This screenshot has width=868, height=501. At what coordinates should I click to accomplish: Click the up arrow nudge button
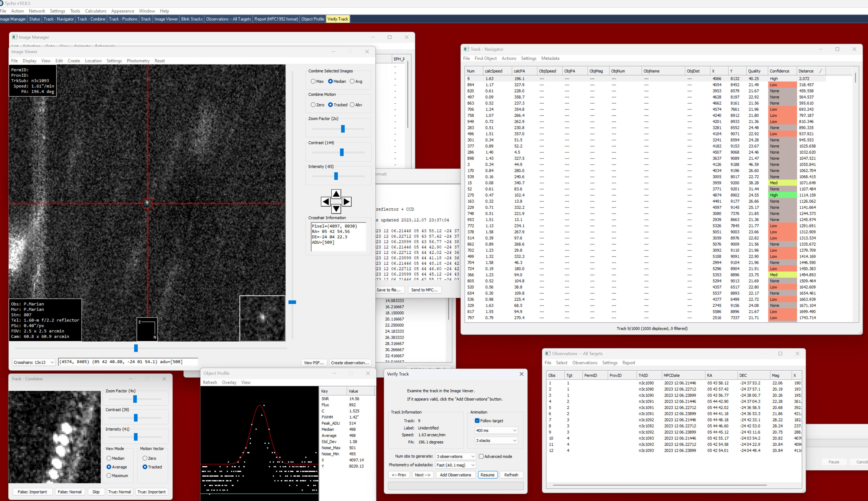(336, 194)
